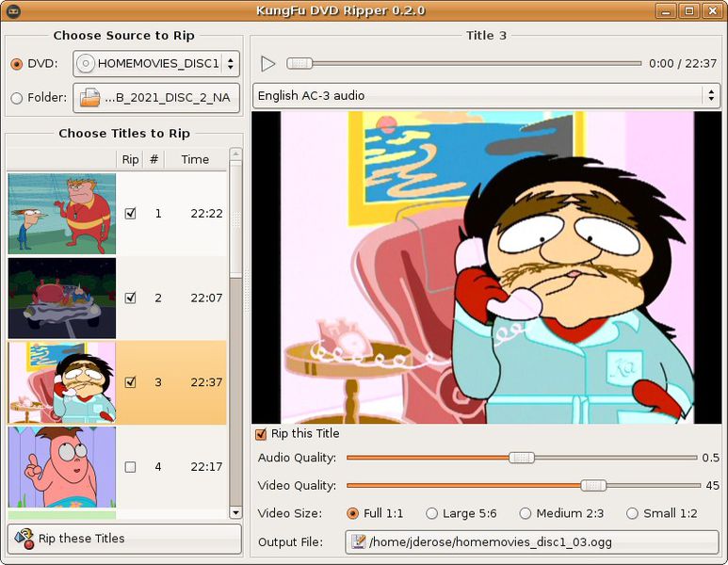
Task: Sort titles by the Time column header
Action: click(x=195, y=159)
